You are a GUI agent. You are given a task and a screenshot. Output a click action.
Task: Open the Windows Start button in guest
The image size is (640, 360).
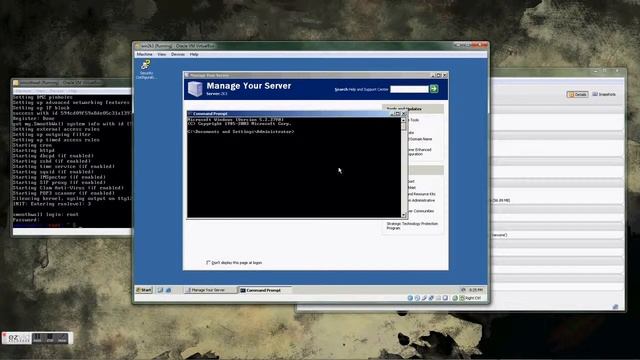144,290
